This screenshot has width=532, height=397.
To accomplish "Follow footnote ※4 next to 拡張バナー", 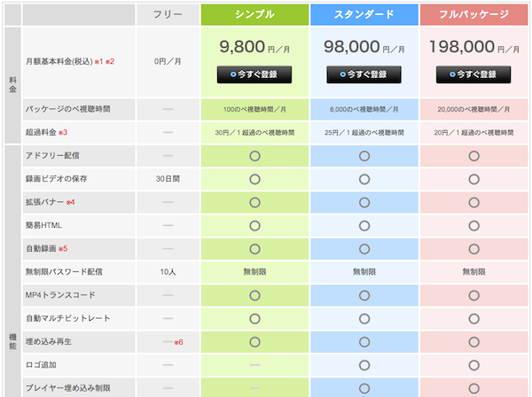I will [x=69, y=202].
